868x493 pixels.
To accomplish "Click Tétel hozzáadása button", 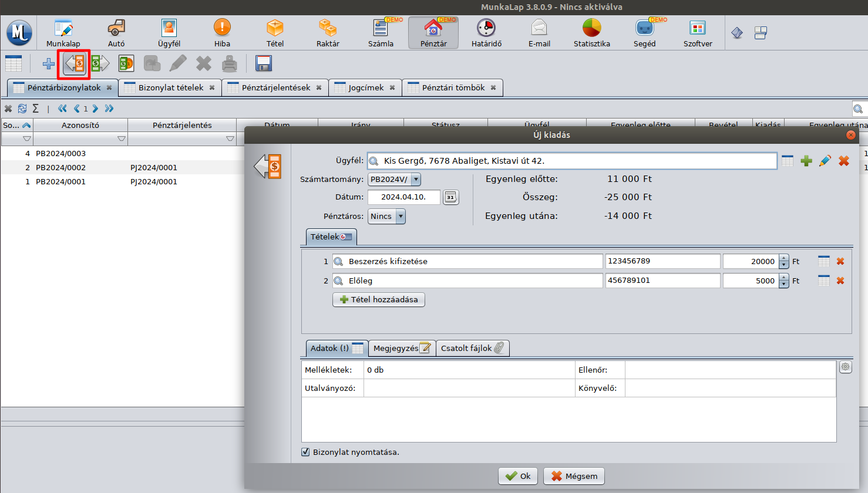I will (x=379, y=299).
